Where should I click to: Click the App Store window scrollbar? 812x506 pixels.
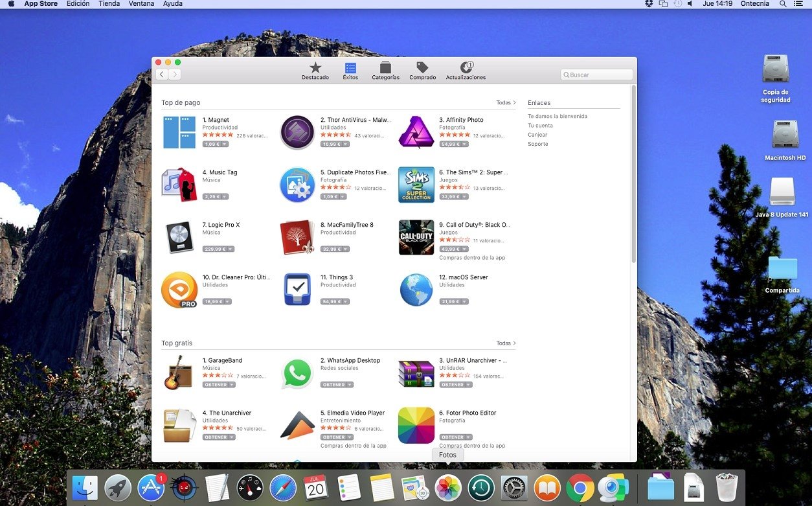coord(634,174)
